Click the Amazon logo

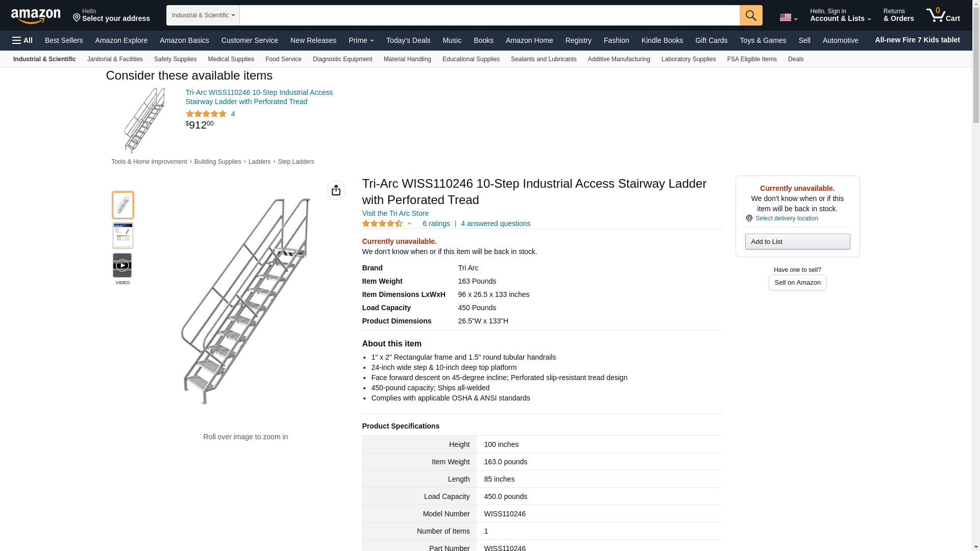36,16
